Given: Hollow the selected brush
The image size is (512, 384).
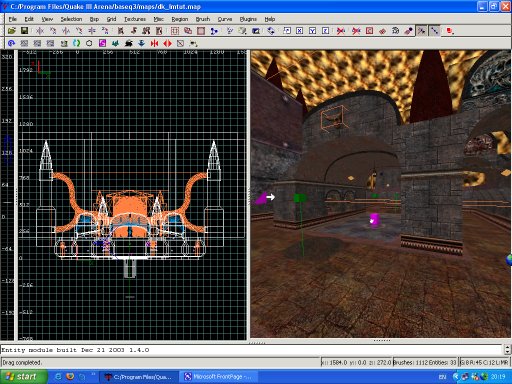Looking at the screenshot, I should pos(201,31).
